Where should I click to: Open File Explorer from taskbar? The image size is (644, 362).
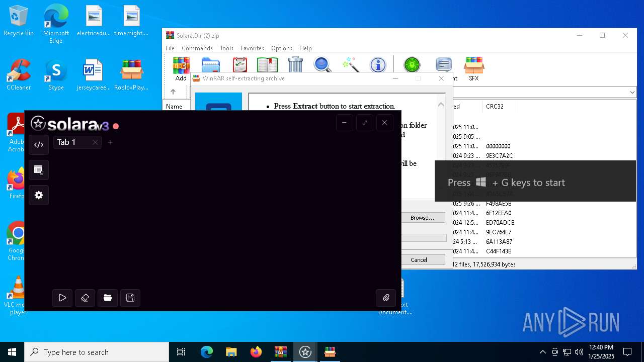[x=231, y=352]
